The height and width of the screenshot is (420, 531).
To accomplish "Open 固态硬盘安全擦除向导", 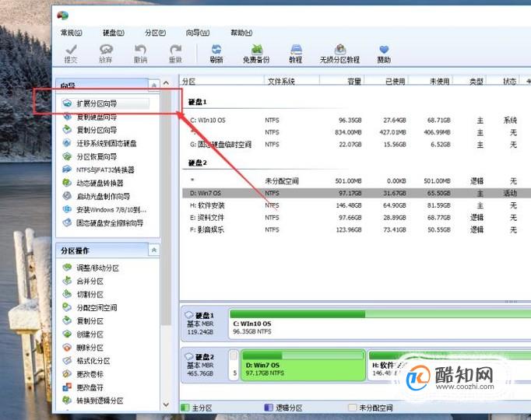I will [x=103, y=223].
